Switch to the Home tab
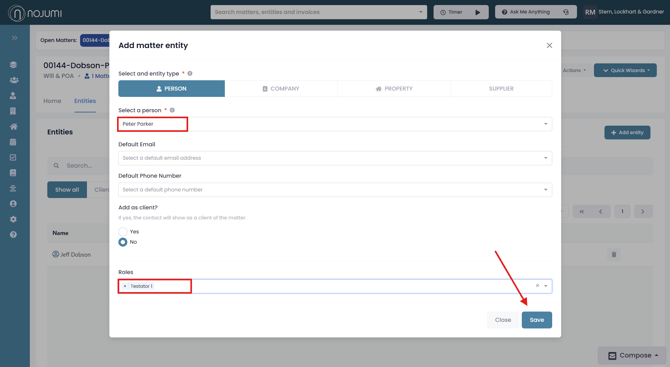Viewport: 670px width, 367px height. click(x=52, y=101)
